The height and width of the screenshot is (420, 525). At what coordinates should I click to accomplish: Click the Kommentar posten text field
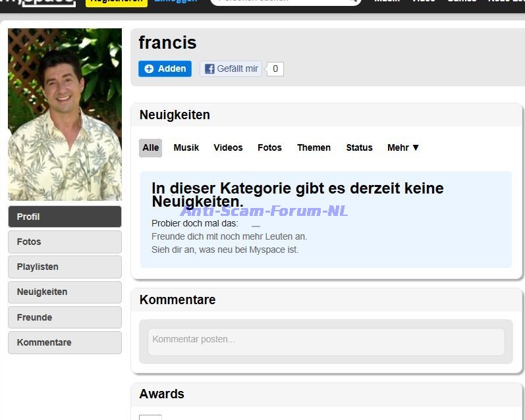[326, 340]
